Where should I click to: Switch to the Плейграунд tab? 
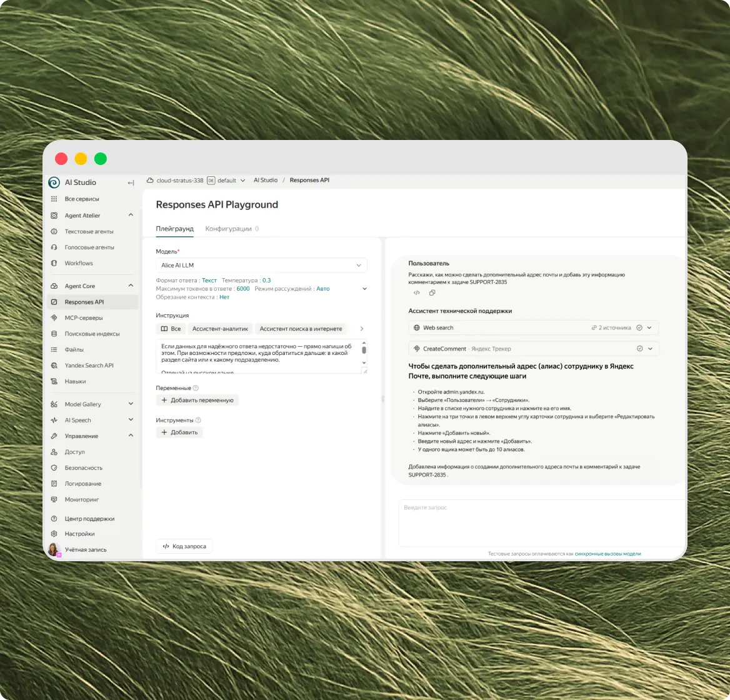(x=174, y=229)
